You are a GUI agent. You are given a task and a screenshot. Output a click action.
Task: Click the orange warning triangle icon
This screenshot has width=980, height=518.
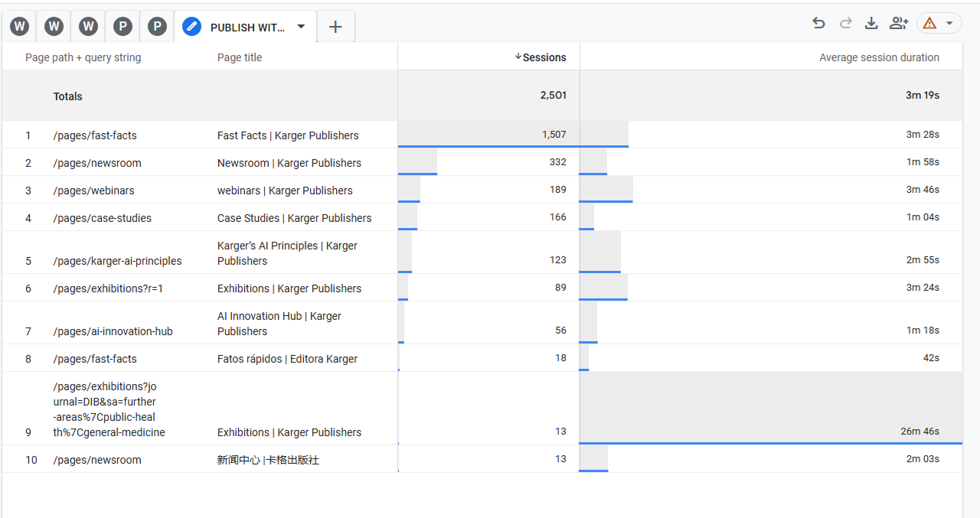(x=929, y=23)
